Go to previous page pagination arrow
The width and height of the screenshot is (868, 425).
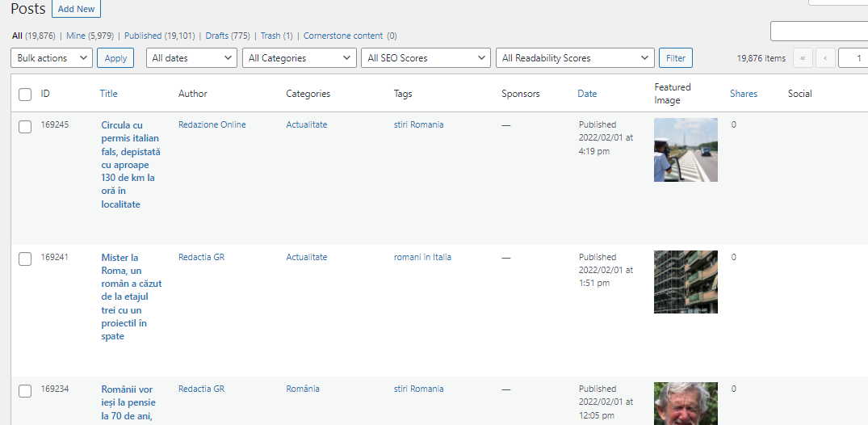click(825, 58)
